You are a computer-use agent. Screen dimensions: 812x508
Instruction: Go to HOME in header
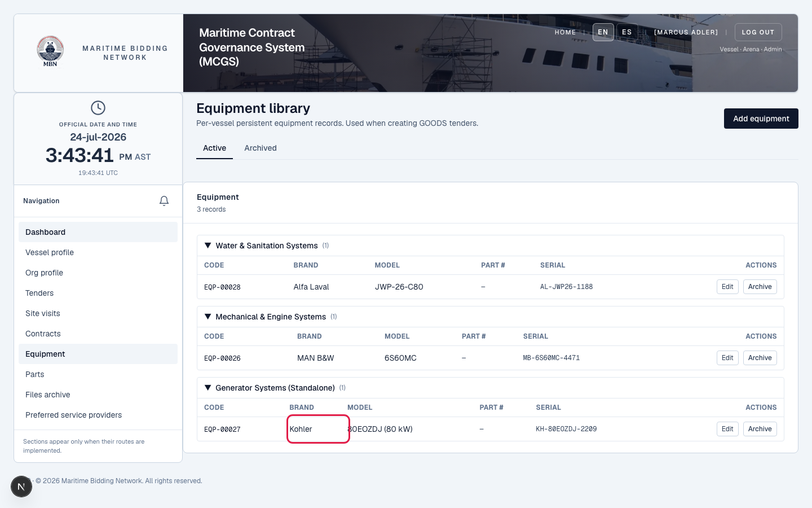(565, 32)
